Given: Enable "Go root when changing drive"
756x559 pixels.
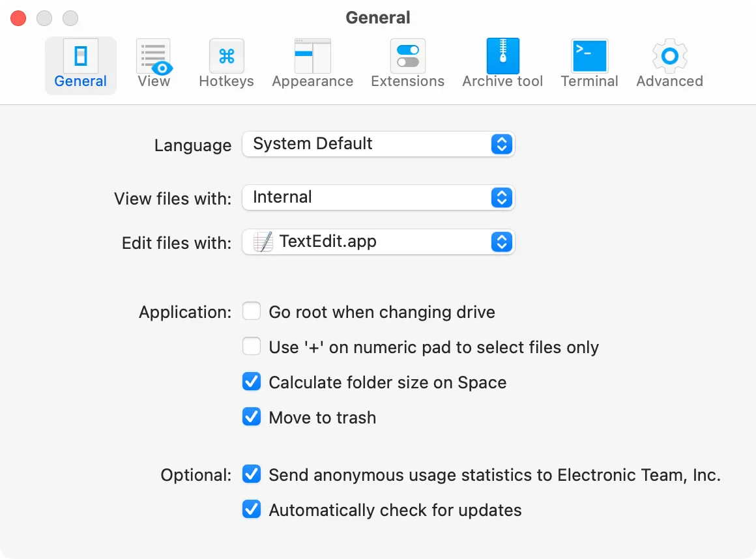Looking at the screenshot, I should pos(252,311).
